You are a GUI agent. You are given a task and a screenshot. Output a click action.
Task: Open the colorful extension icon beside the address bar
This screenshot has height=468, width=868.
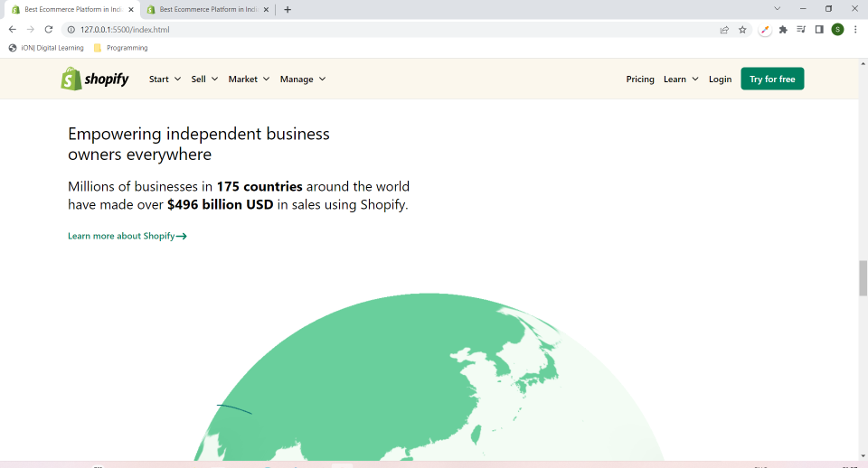[x=765, y=30]
